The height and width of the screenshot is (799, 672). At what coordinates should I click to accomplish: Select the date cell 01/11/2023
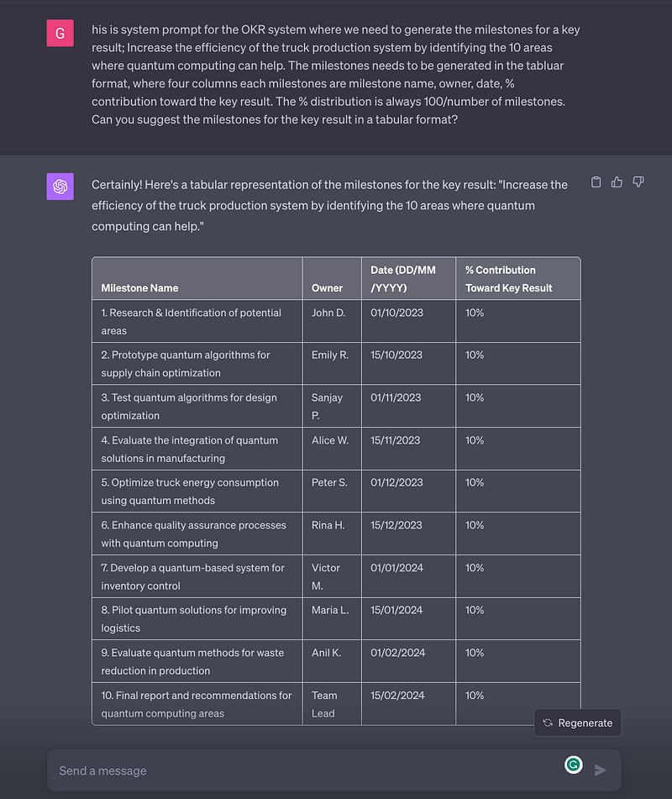408,406
